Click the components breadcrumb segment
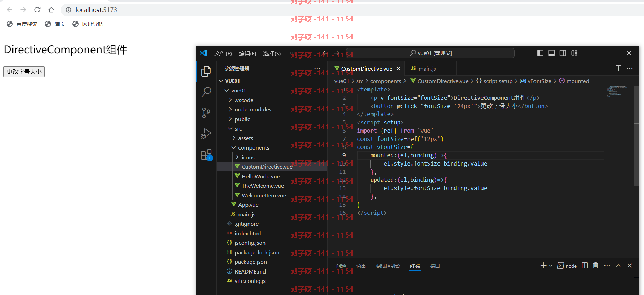The width and height of the screenshot is (644, 295). click(x=385, y=81)
